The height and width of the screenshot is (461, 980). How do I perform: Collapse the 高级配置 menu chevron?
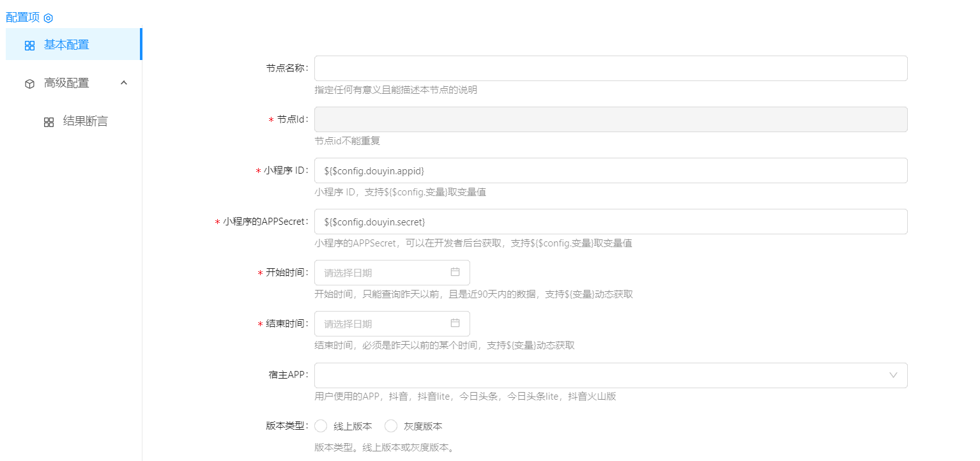tap(124, 83)
